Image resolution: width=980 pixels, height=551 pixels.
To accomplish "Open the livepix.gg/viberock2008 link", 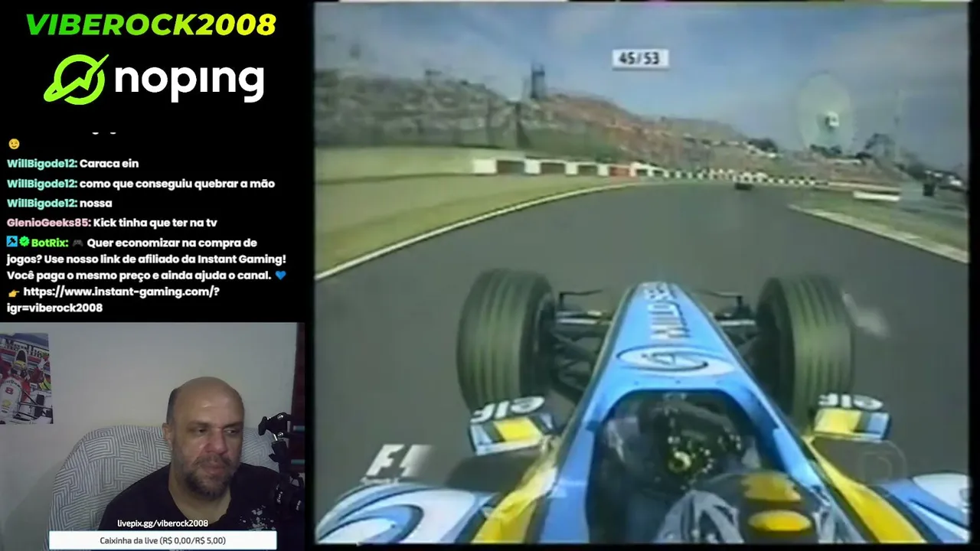I will [162, 523].
